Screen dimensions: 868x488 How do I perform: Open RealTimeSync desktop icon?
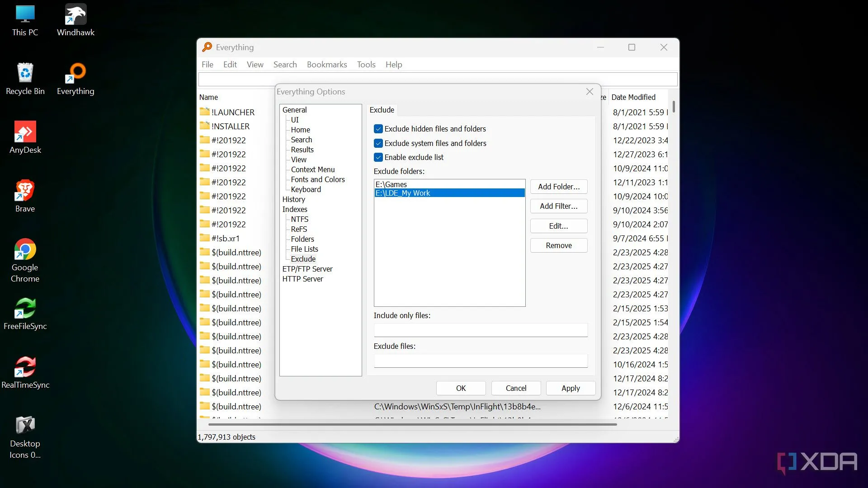[25, 373]
